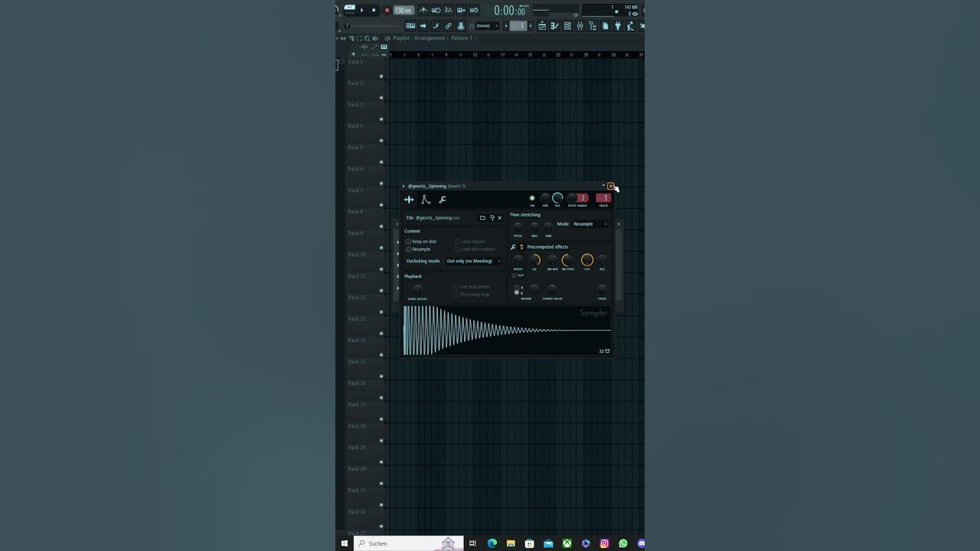Toggle the Load slice markers option

click(475, 249)
